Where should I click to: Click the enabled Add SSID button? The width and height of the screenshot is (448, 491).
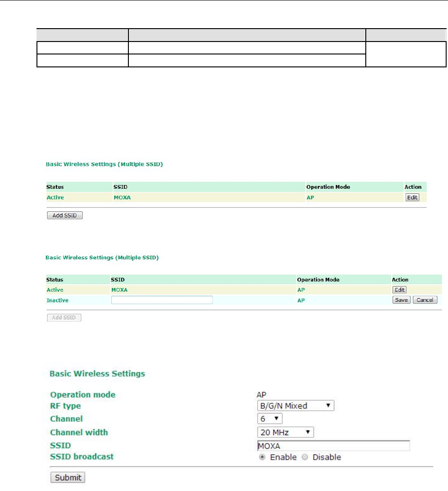coord(65,216)
